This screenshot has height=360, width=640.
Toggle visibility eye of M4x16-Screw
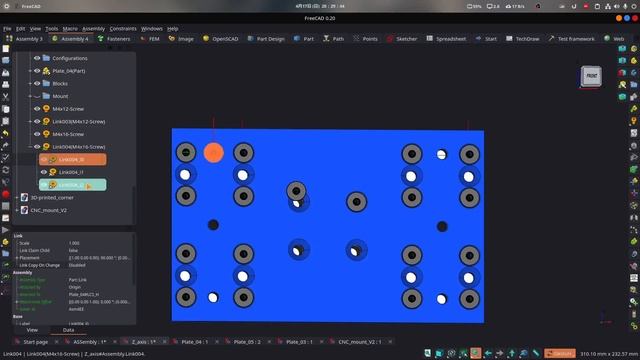tap(37, 134)
